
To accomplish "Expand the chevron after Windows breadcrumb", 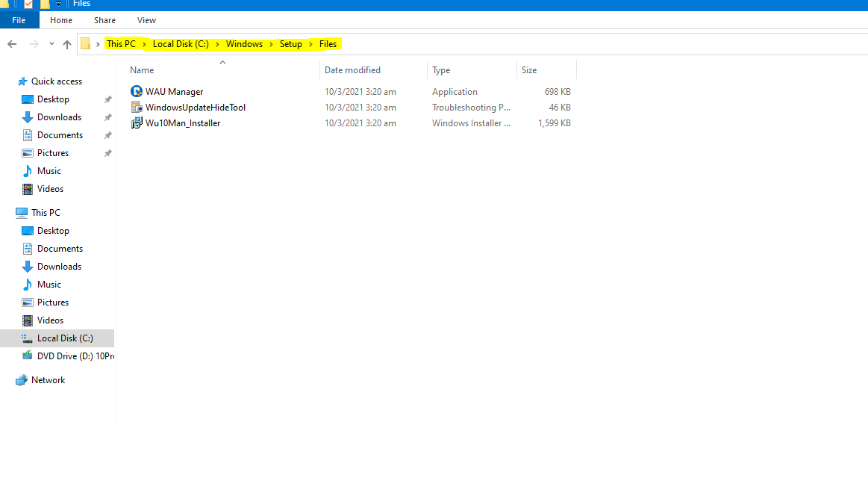I will point(271,44).
